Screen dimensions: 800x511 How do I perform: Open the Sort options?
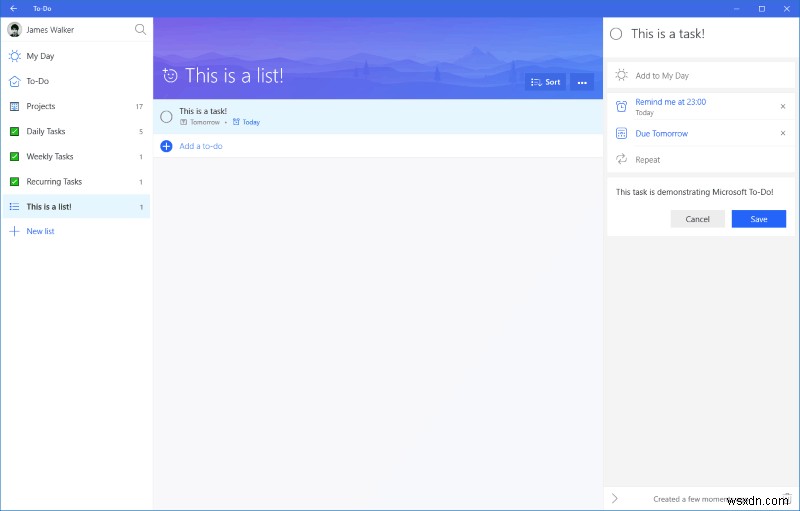click(x=545, y=82)
